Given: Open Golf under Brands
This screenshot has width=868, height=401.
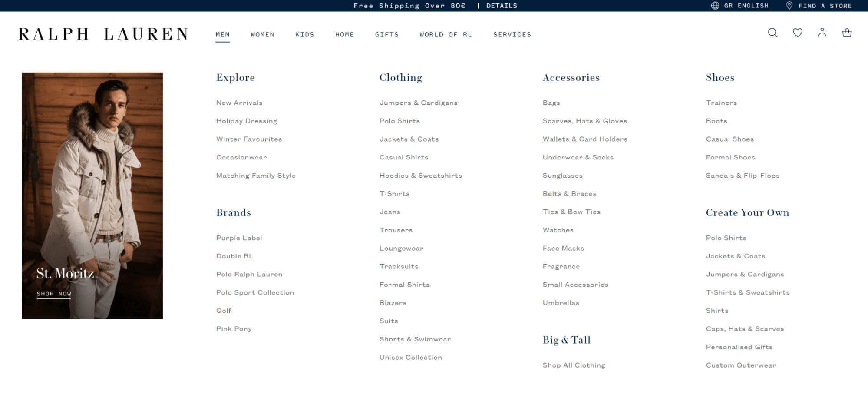Looking at the screenshot, I should tap(224, 311).
